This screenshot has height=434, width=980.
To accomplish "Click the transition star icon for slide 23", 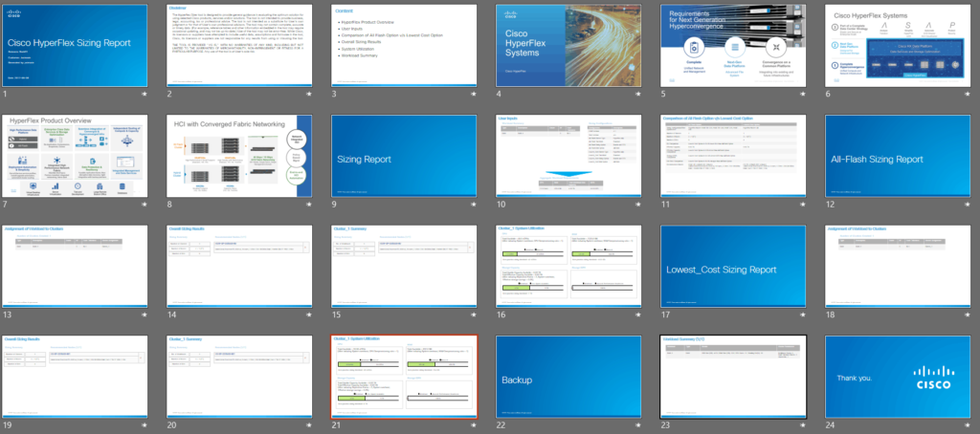I will coord(803,425).
